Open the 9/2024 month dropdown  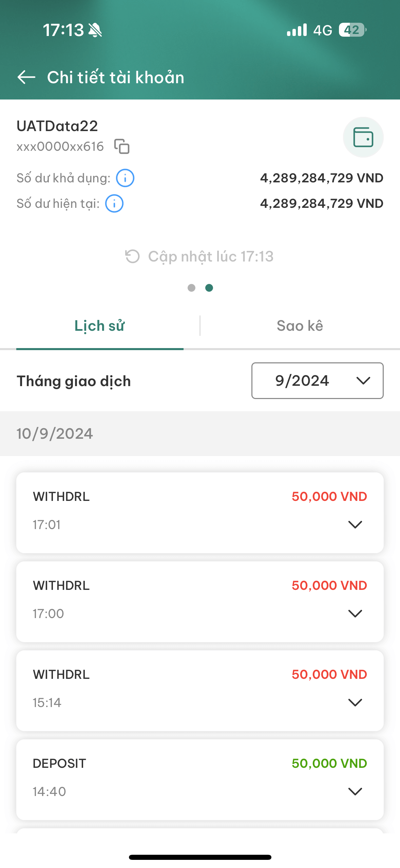click(x=318, y=381)
